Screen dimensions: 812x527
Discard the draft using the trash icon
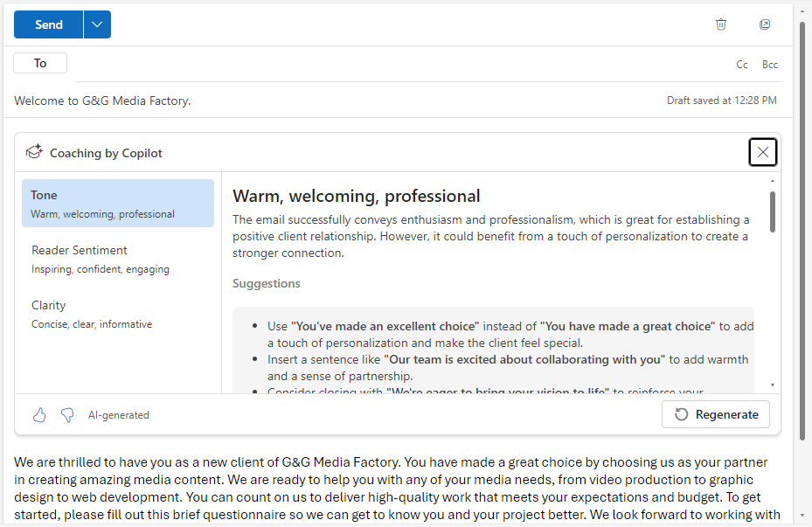pos(721,24)
